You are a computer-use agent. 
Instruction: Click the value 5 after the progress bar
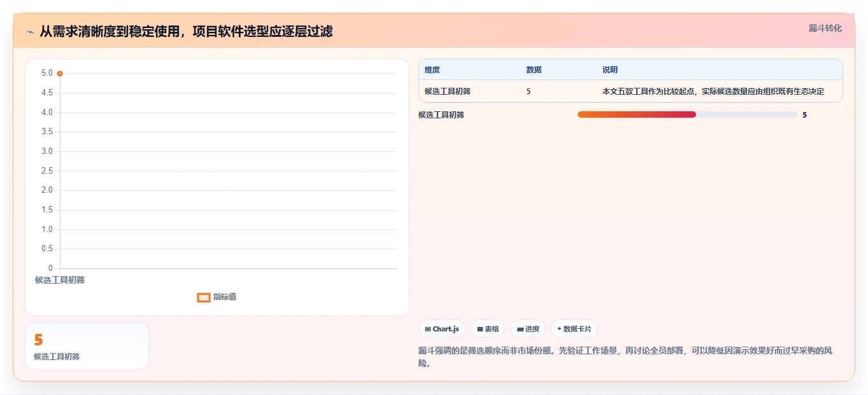(x=805, y=115)
